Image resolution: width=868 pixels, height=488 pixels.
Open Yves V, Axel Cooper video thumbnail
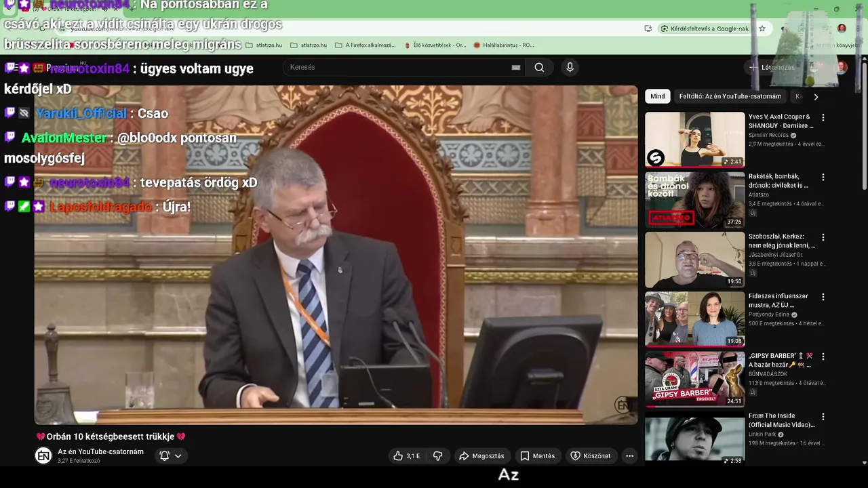[x=694, y=140]
